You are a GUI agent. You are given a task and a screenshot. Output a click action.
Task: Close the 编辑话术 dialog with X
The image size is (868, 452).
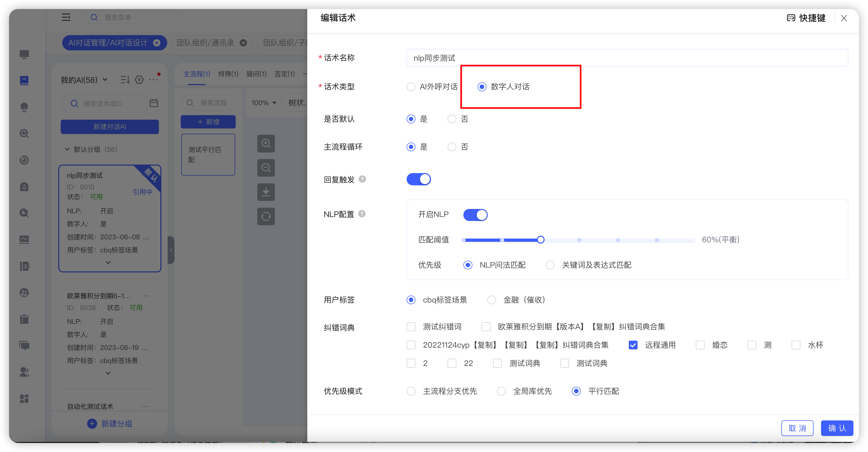pyautogui.click(x=844, y=18)
